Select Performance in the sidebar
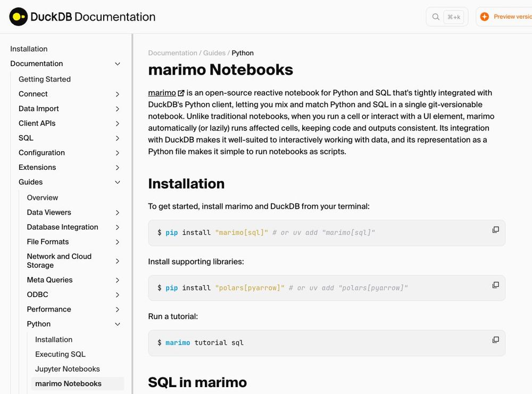Image resolution: width=532 pixels, height=394 pixels. [x=49, y=309]
